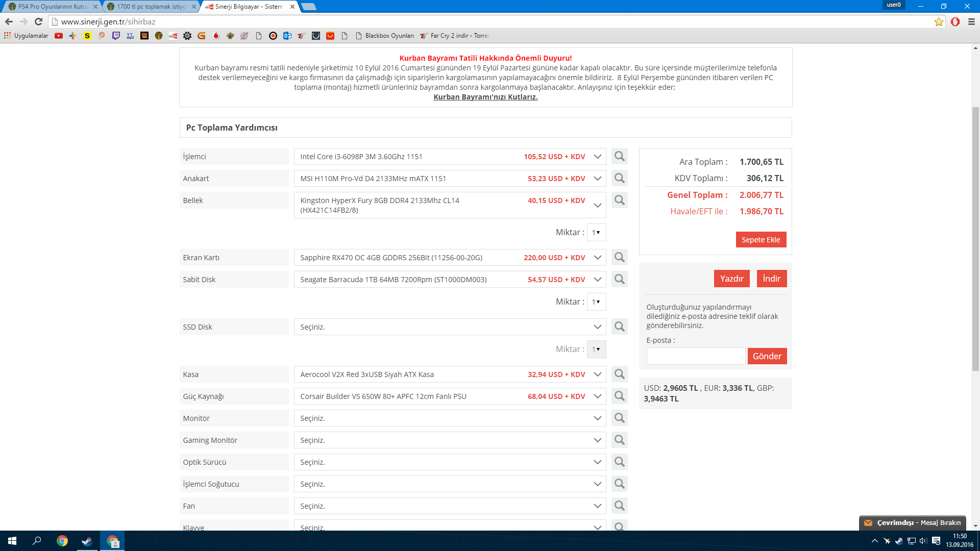Switch to the PS4 Pro Oyunlarının tab
980x551 pixels.
[x=51, y=7]
